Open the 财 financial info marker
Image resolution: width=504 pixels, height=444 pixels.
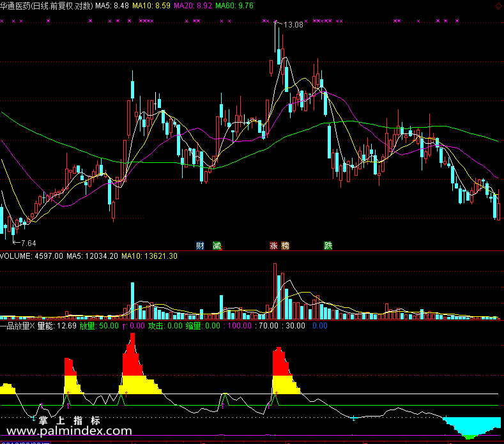[x=200, y=246]
